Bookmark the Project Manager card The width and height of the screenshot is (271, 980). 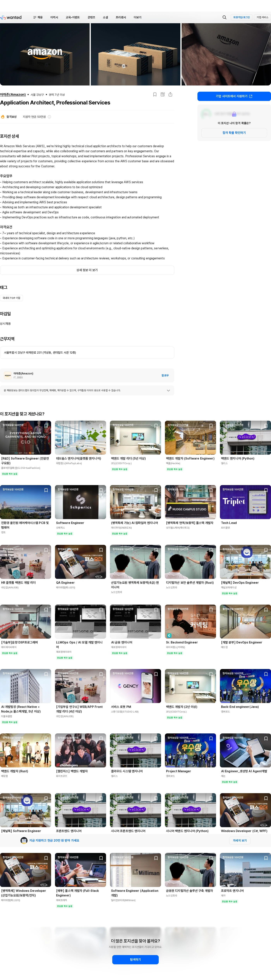point(211,739)
